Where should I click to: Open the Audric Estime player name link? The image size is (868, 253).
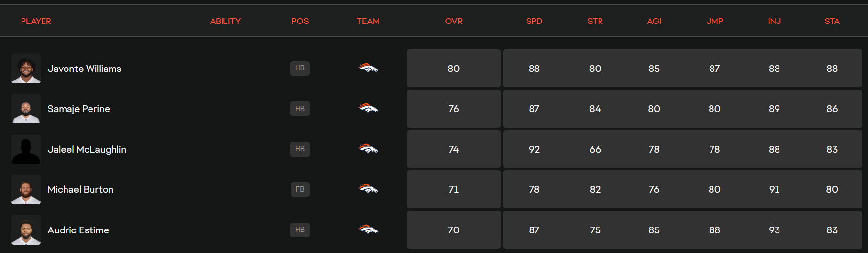click(x=78, y=230)
